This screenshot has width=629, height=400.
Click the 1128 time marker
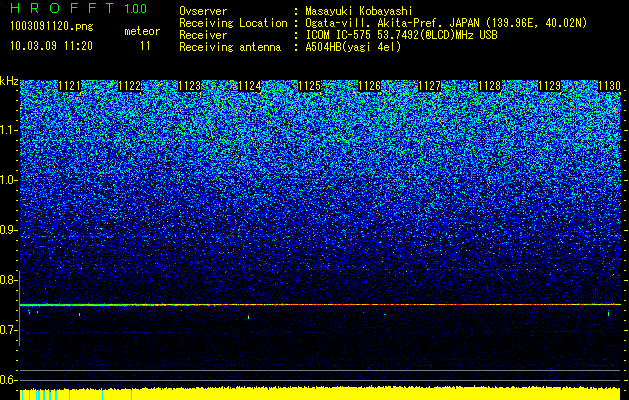pyautogui.click(x=490, y=86)
